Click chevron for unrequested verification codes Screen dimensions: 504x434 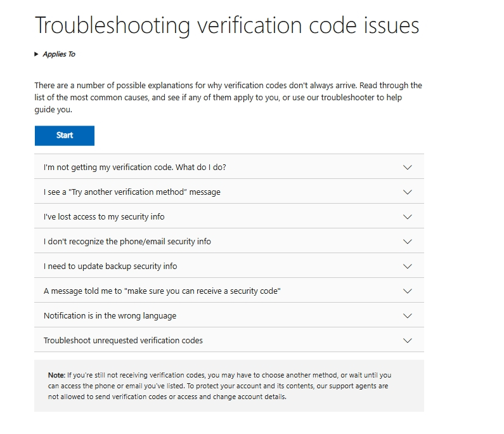click(x=407, y=341)
